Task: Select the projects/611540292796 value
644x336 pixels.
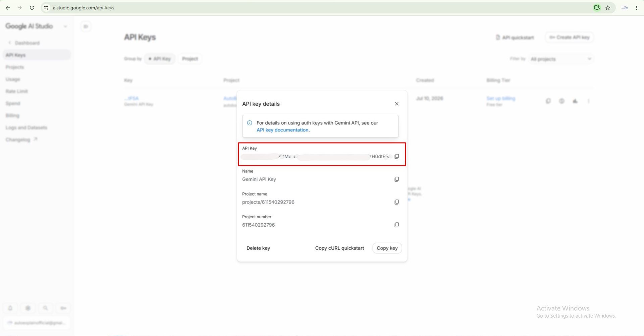Action: [268, 202]
